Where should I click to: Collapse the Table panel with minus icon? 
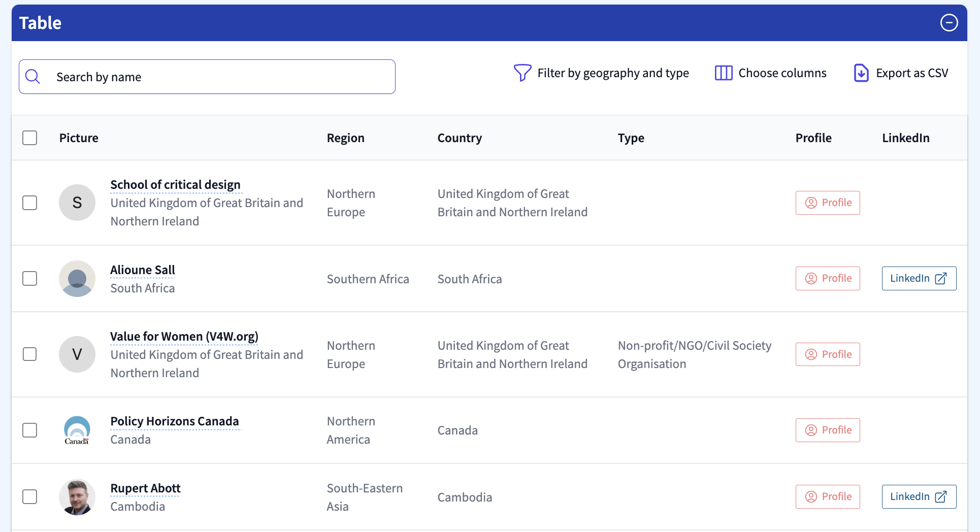[x=949, y=23]
